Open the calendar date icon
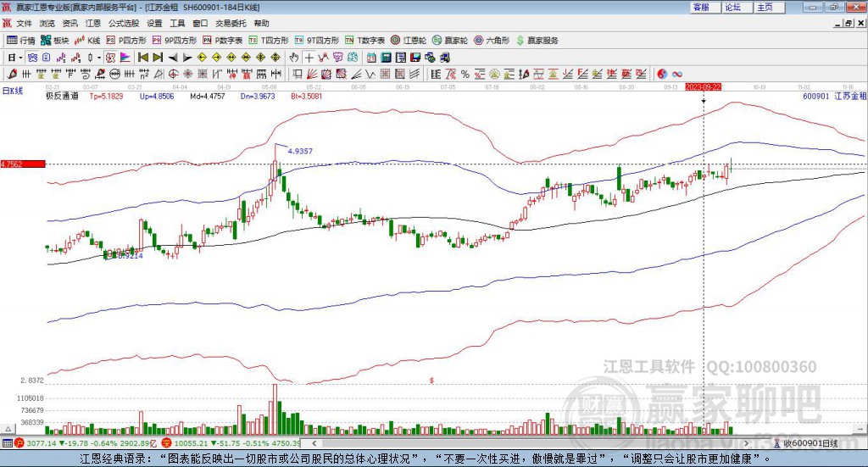 coord(371,58)
